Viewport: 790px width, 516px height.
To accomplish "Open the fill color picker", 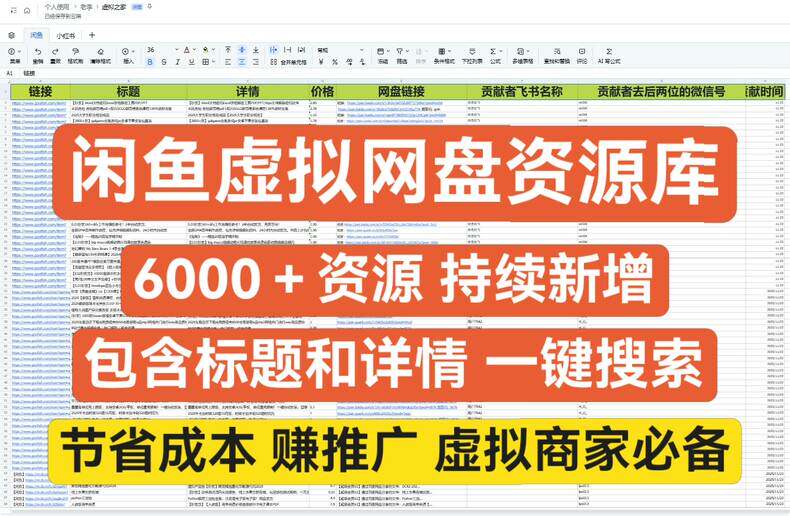I will (x=208, y=50).
